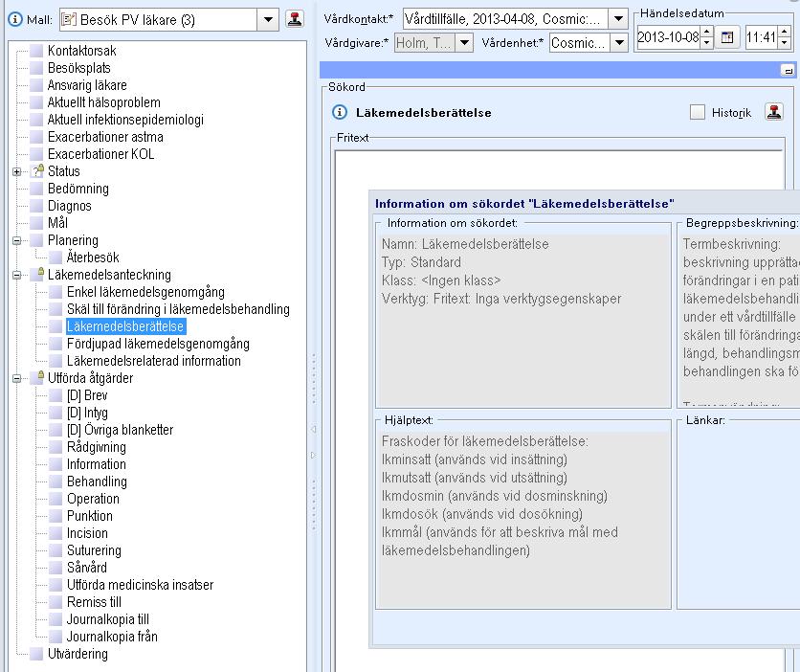Click the Händelsedatum date field

click(668, 37)
